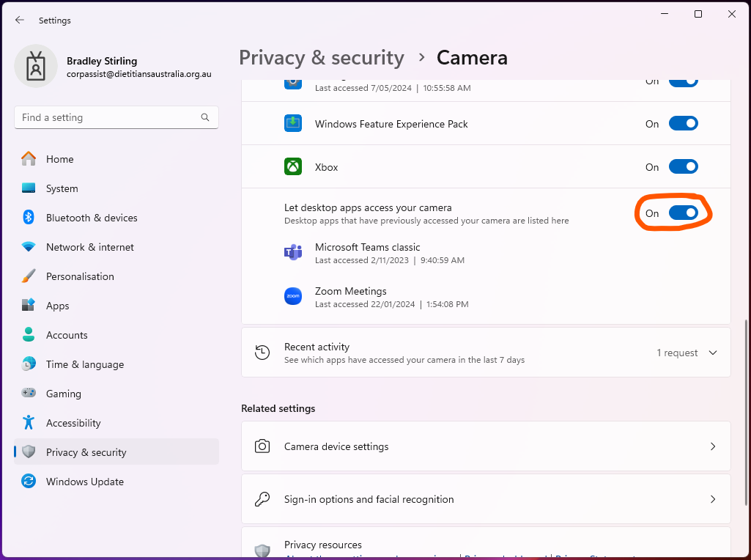This screenshot has width=751, height=560.
Task: Turn off Windows Feature Experience Pack camera access
Action: (683, 123)
